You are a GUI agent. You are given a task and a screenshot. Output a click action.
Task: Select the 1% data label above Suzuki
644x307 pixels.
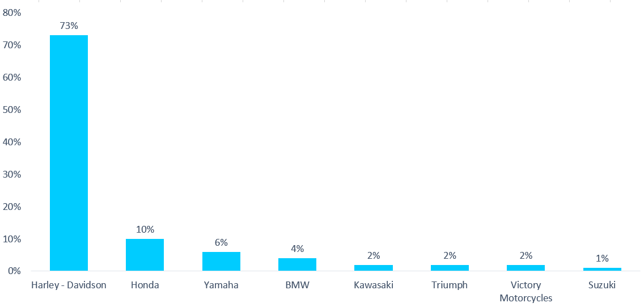click(602, 259)
